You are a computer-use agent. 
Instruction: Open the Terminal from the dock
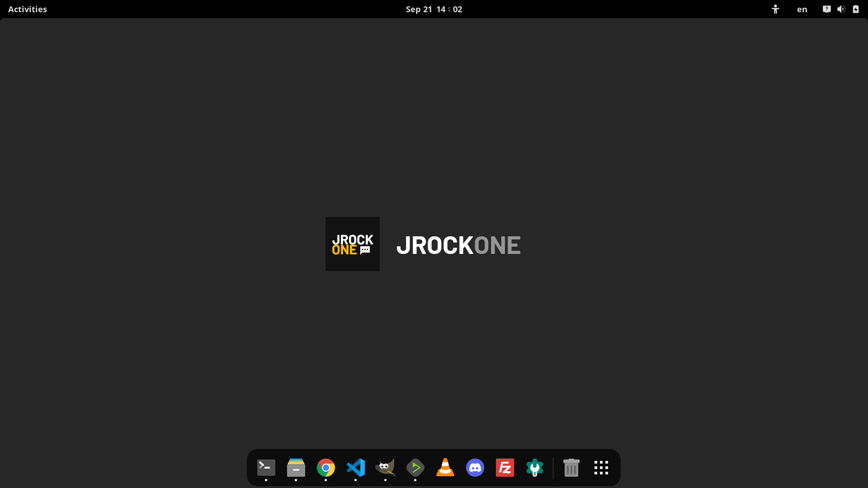[x=266, y=468]
